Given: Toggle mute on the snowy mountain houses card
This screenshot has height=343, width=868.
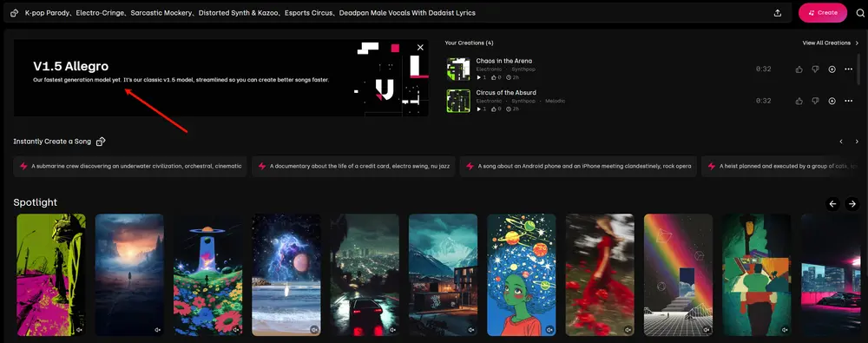Looking at the screenshot, I should [471, 330].
